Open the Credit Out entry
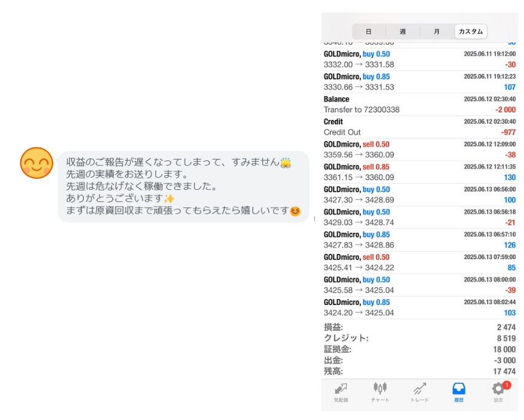The image size is (524, 420). click(x=419, y=127)
